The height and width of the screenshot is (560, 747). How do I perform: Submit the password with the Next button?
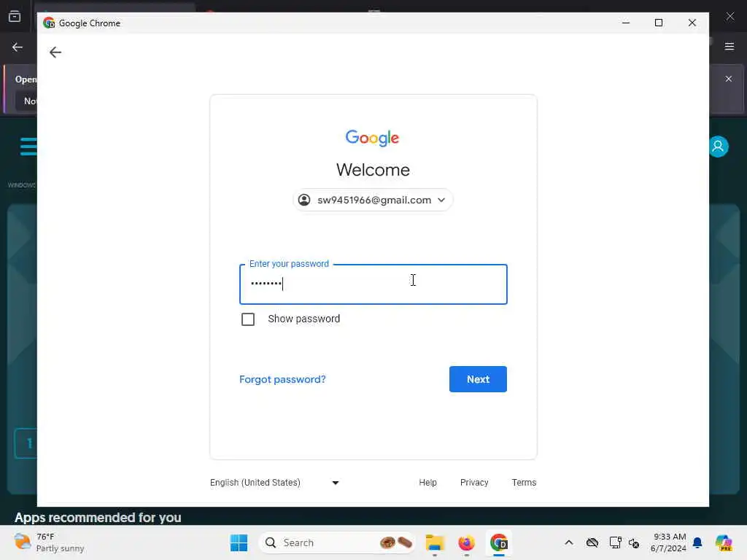(x=478, y=379)
